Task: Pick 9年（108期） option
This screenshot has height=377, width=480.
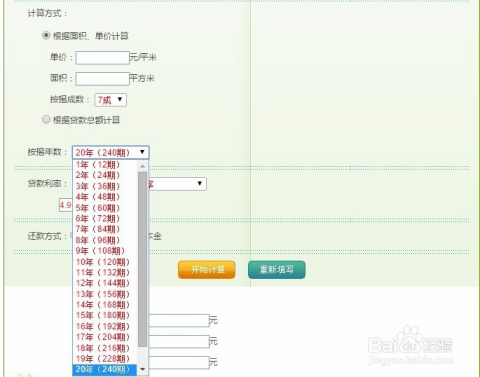Action: (105, 251)
